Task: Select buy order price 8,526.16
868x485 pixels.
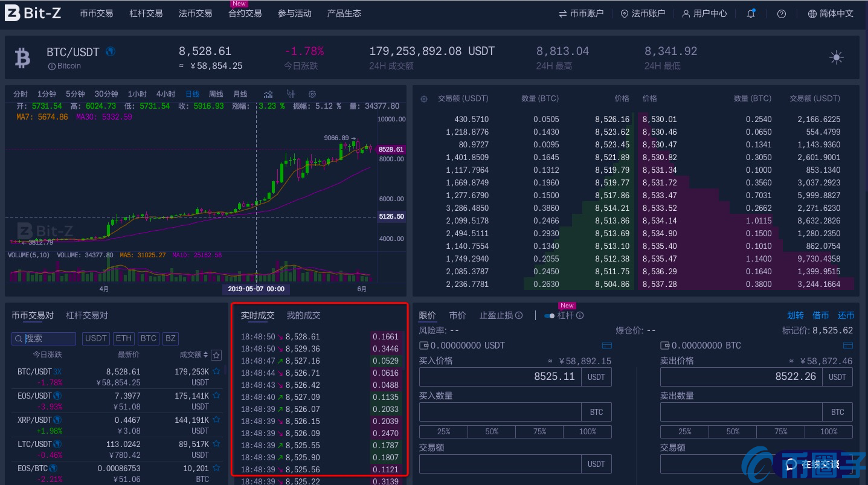Action: 612,119
